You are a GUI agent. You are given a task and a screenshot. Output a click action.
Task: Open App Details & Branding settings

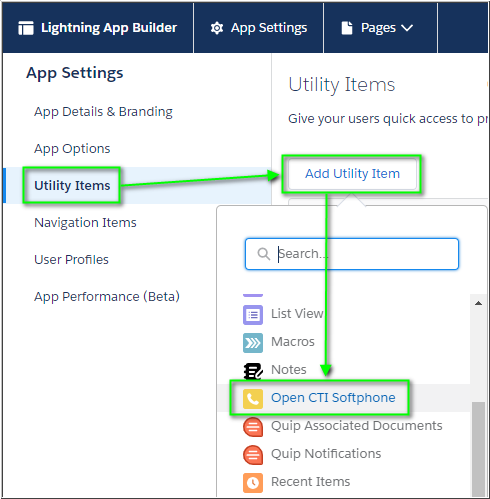(103, 112)
